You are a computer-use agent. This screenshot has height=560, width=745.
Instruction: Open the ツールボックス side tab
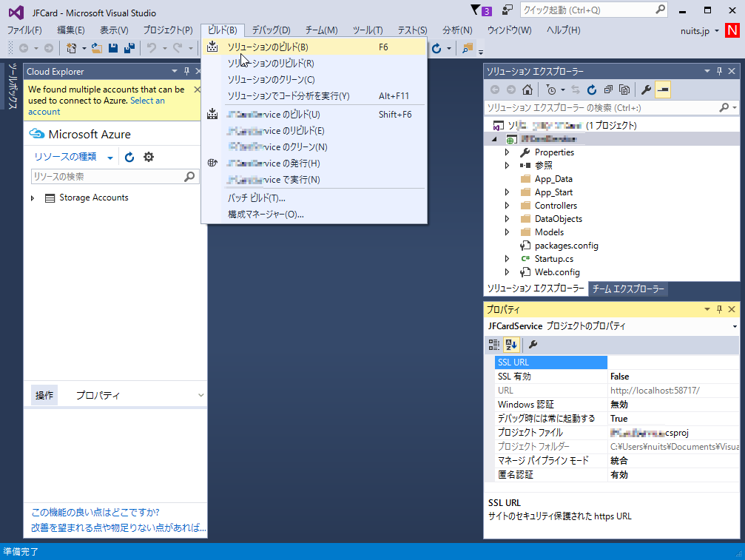point(11,87)
